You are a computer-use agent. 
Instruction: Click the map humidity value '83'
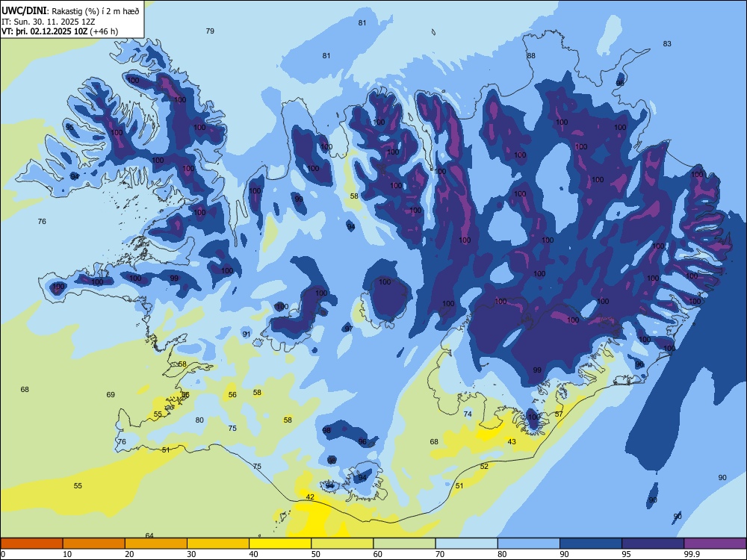pyautogui.click(x=667, y=44)
